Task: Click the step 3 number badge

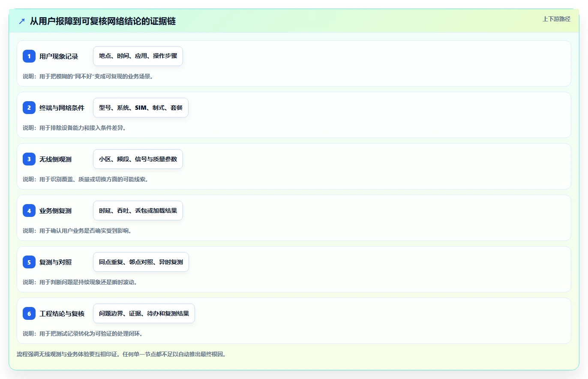Action: click(29, 159)
